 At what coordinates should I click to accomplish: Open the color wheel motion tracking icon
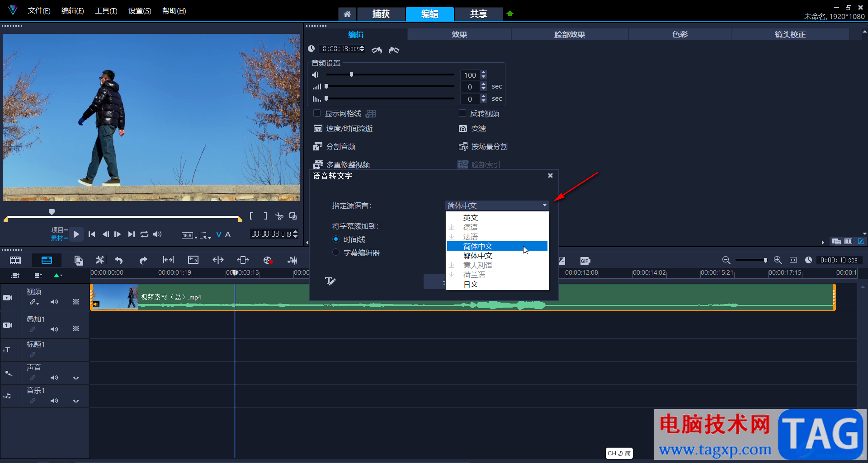pyautogui.click(x=268, y=260)
